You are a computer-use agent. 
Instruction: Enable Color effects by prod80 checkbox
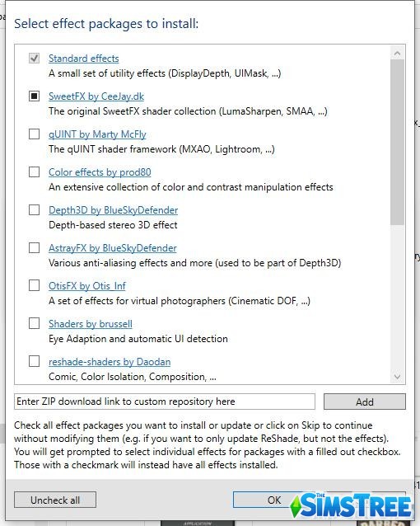pyautogui.click(x=35, y=172)
